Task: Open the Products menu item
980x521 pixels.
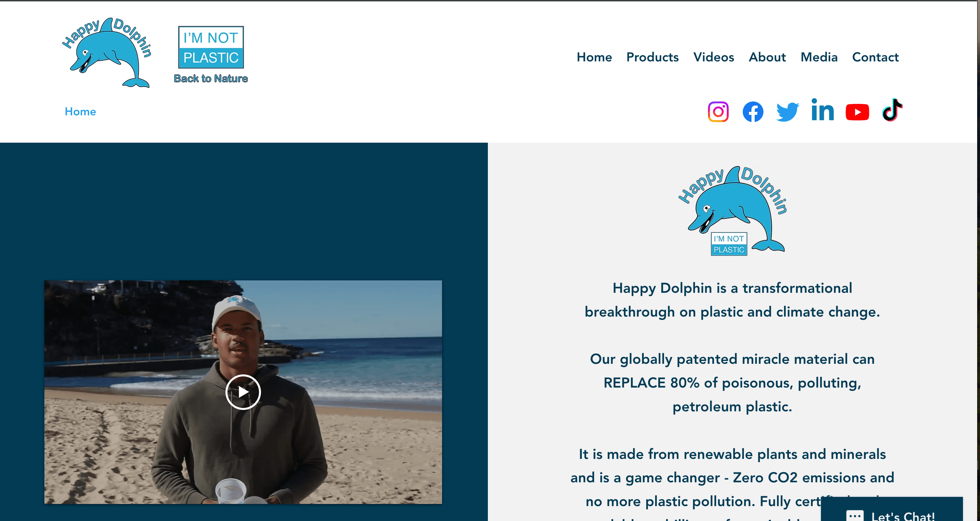Action: (x=653, y=57)
